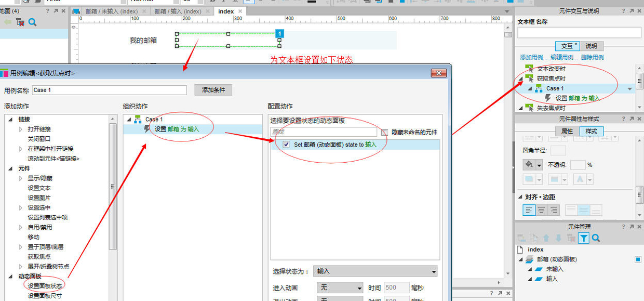Open the 进入动画 animation dropdown
The image size is (644, 301).
[x=340, y=287]
